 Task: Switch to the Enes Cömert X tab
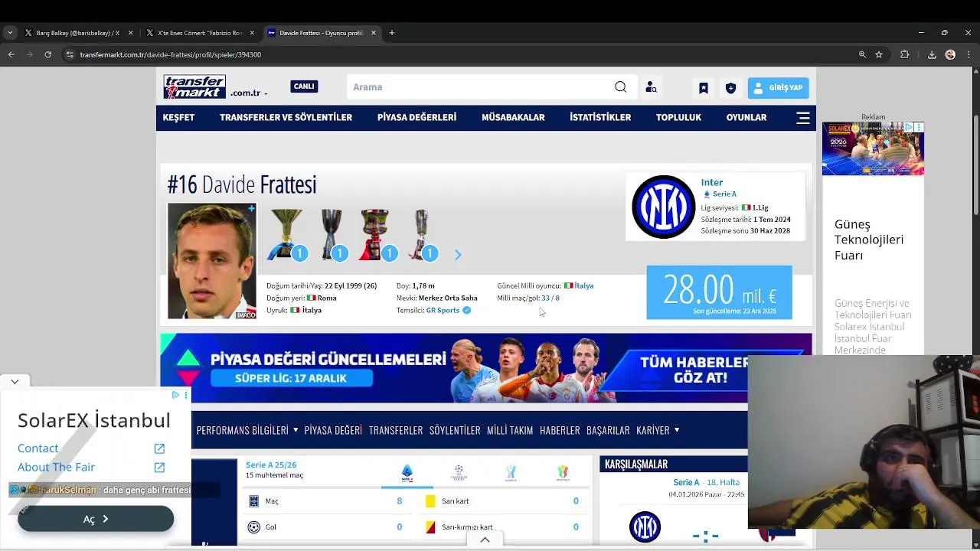(x=201, y=33)
